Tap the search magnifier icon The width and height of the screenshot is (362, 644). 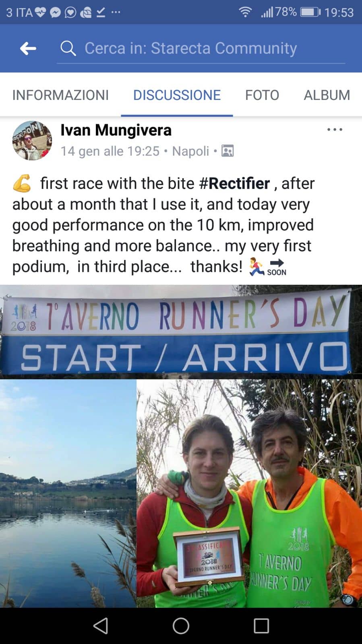click(68, 49)
